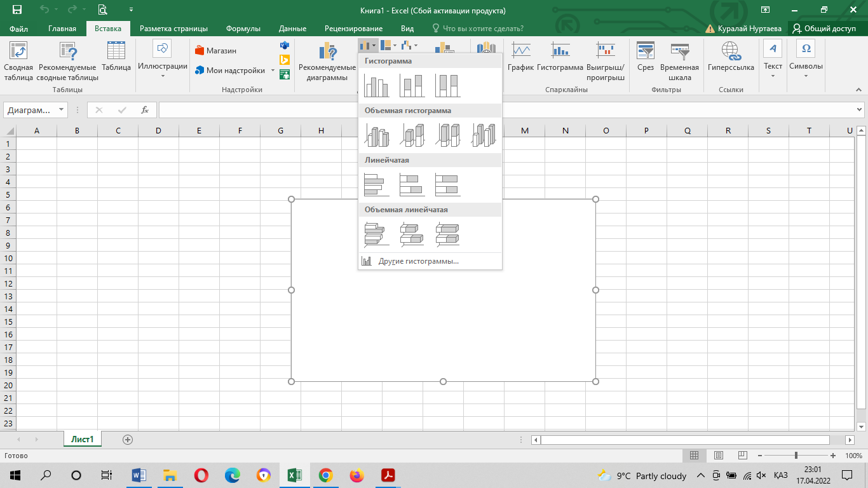The height and width of the screenshot is (488, 868).
Task: Open the Рецензирование tab
Action: tap(353, 29)
